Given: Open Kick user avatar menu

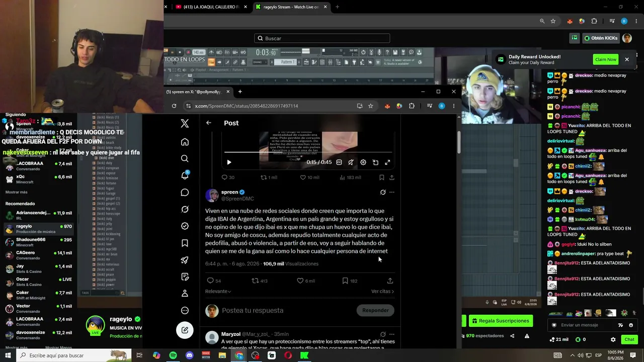Looking at the screenshot, I should 627,38.
